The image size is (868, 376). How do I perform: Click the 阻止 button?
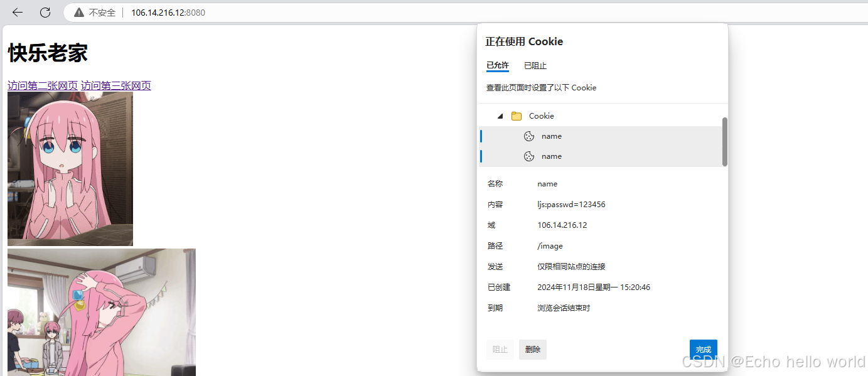click(x=500, y=350)
